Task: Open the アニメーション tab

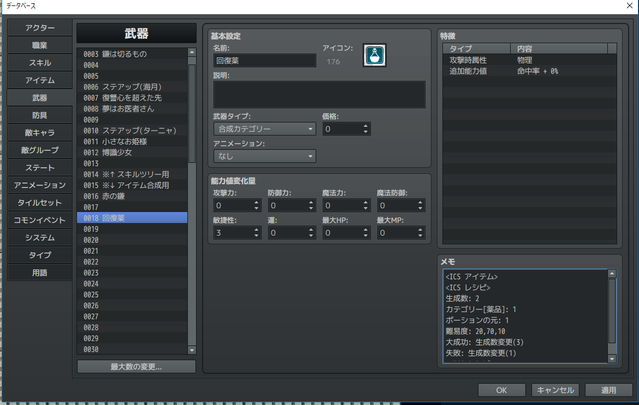Action: 40,185
